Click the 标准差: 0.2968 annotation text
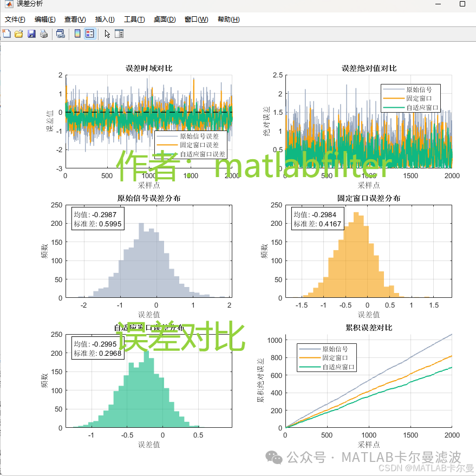 pos(97,354)
